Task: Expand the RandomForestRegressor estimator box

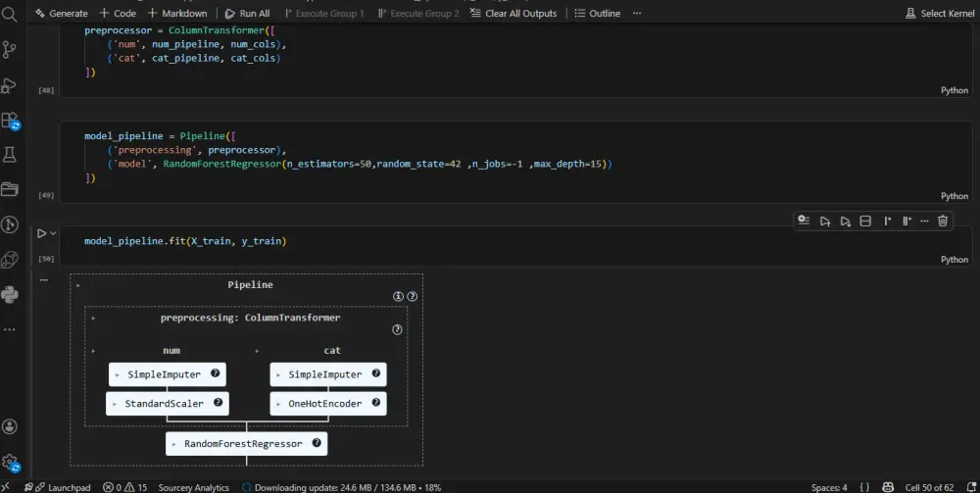Action: coord(173,444)
